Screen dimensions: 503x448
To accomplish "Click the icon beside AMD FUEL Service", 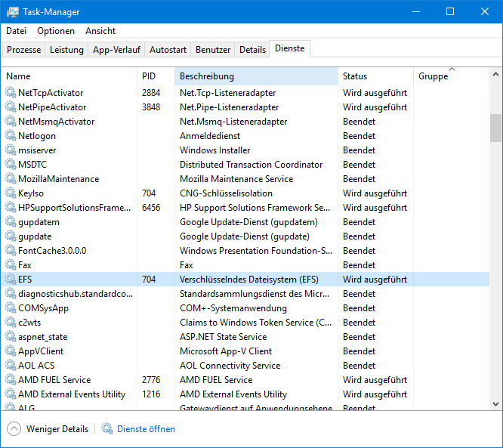I will pos(11,380).
